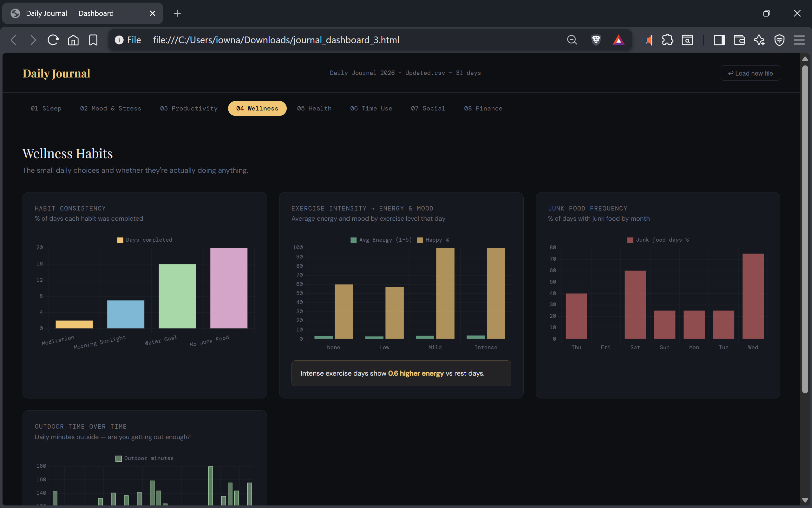812x508 pixels.
Task: Switch to the 02 Mood & Stress tab
Action: (x=110, y=108)
